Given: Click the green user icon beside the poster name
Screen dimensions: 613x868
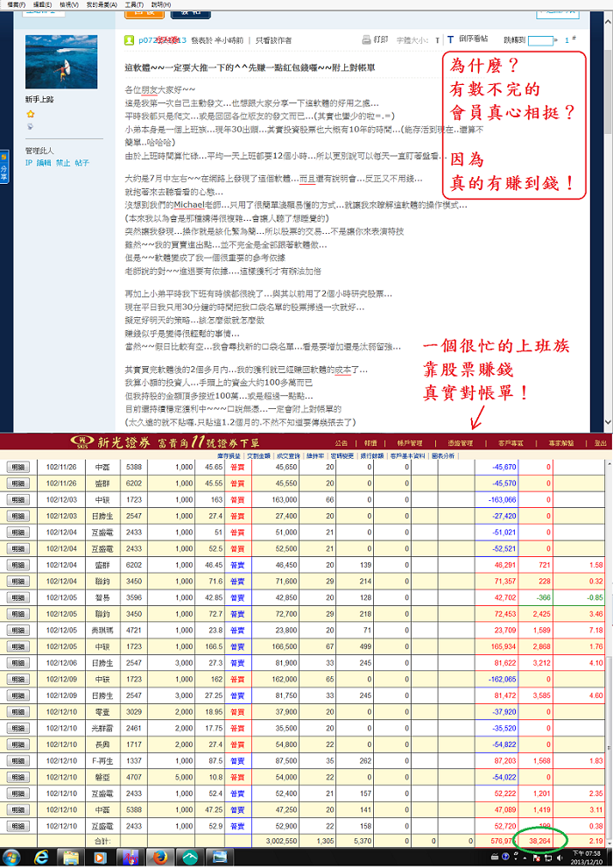Looking at the screenshot, I should (129, 40).
